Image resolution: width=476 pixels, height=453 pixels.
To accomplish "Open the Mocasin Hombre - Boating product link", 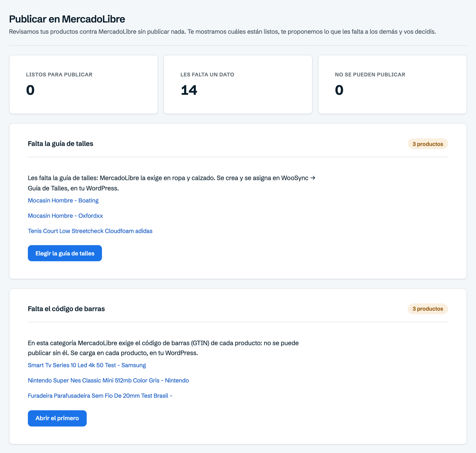I will pyautogui.click(x=63, y=200).
